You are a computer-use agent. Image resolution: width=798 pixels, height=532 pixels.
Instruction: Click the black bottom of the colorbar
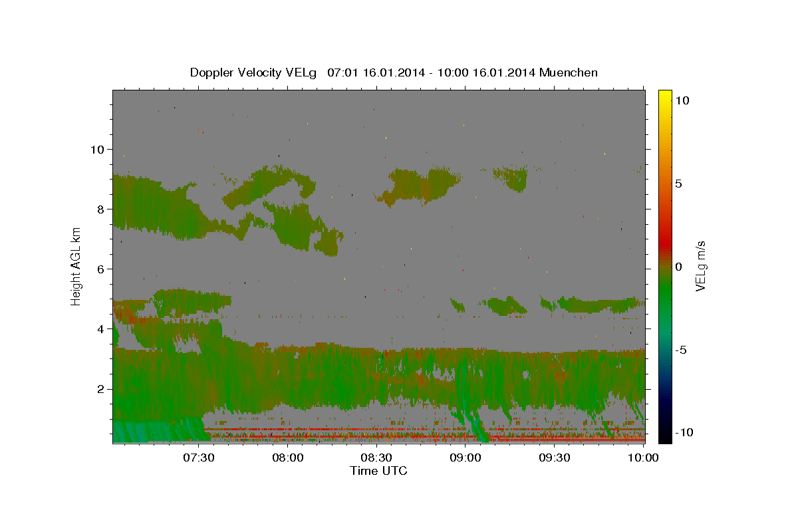664,436
